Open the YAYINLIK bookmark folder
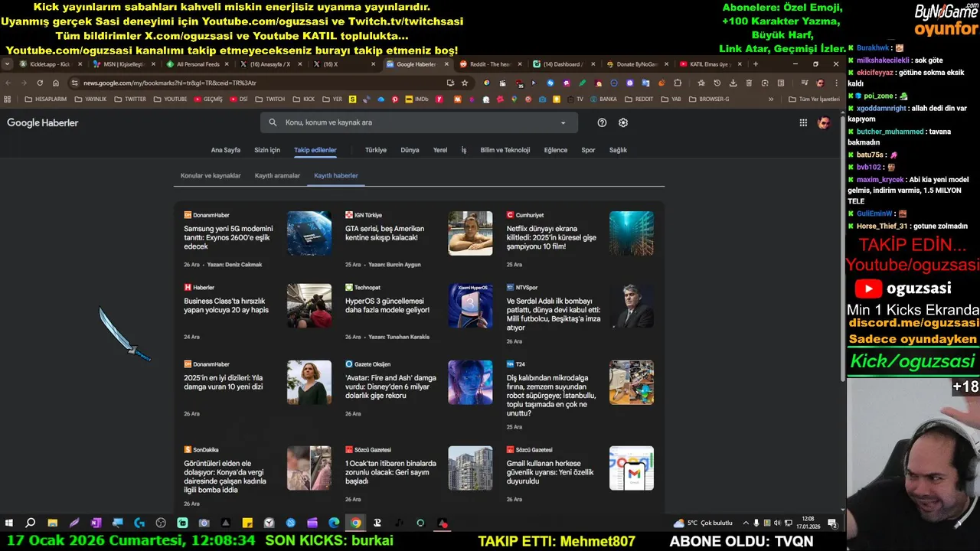 pyautogui.click(x=90, y=99)
